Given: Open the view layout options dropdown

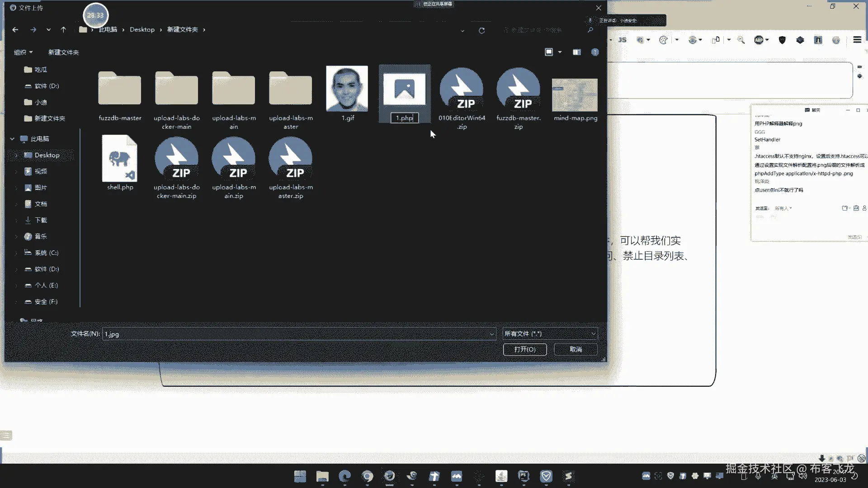Looking at the screenshot, I should 560,52.
